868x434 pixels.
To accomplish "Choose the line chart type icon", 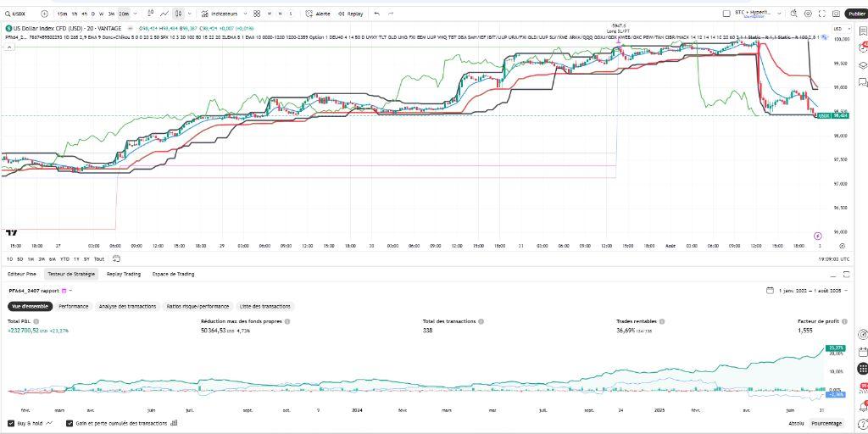I will tap(164, 14).
